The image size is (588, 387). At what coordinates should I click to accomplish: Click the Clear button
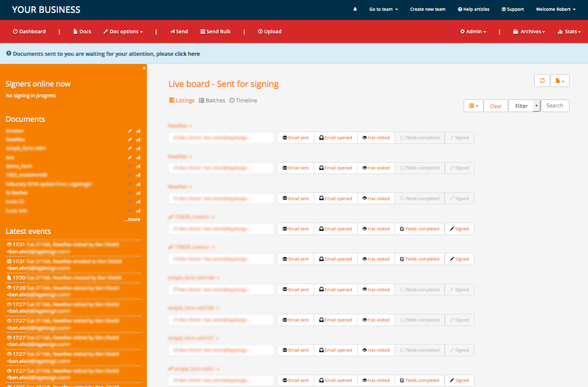pyautogui.click(x=496, y=106)
